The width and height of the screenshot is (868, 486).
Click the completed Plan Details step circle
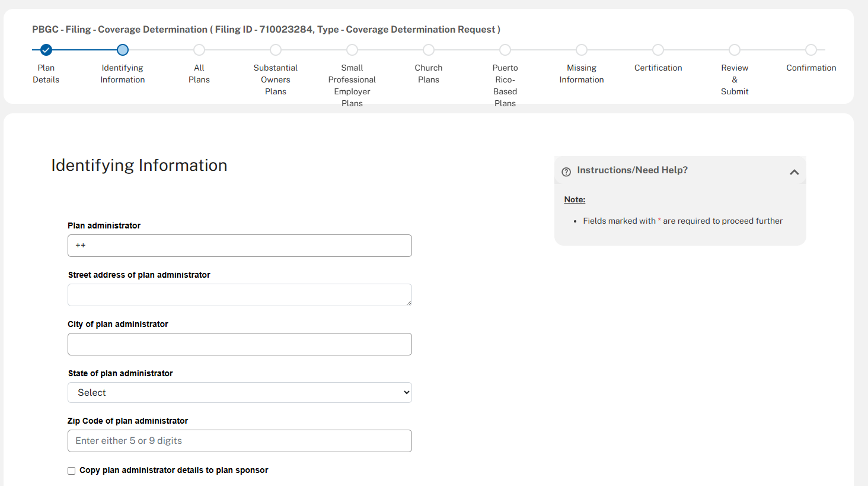(46, 50)
